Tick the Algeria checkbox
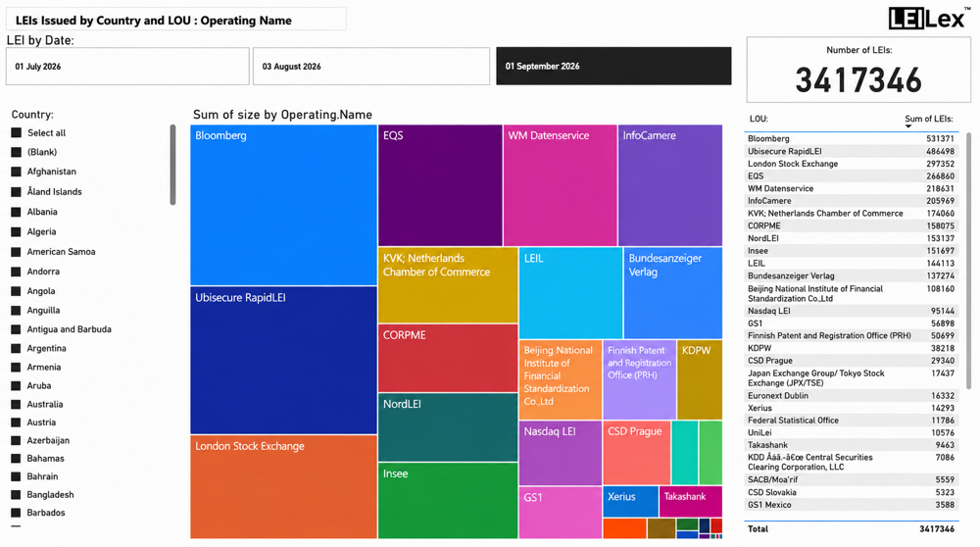Screen dimensions: 980x547 click(x=17, y=232)
